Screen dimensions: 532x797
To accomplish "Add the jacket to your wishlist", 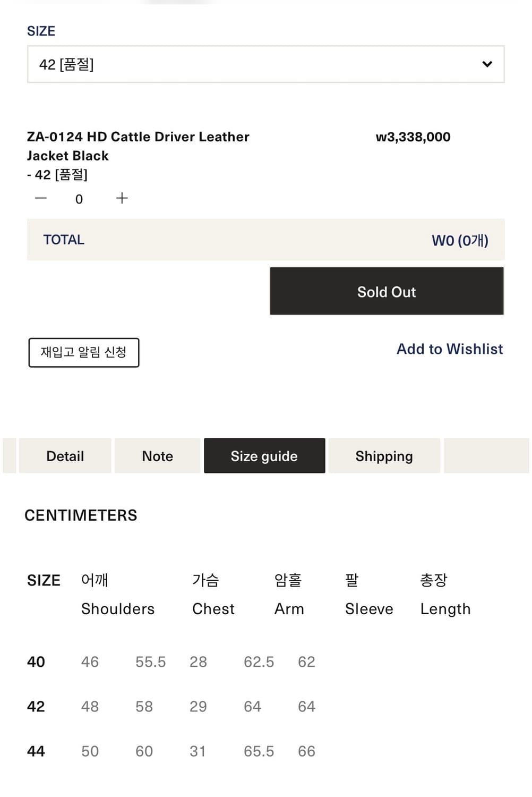I will click(450, 349).
